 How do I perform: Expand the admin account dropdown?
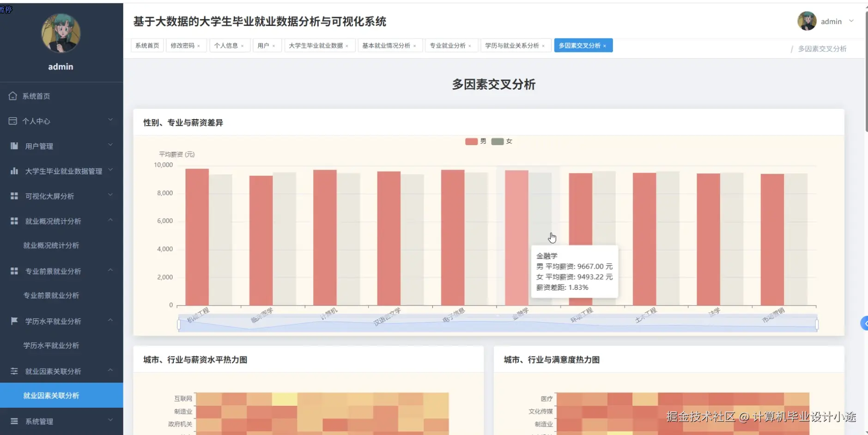point(851,21)
